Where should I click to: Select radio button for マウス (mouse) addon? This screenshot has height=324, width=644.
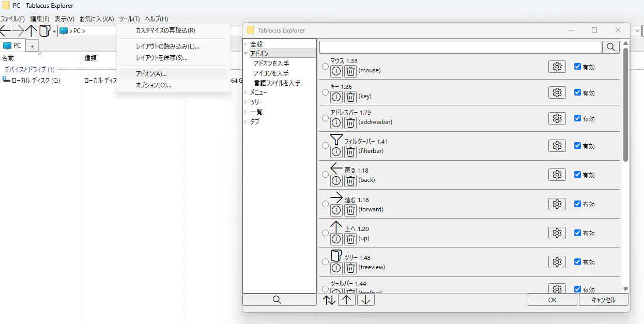coord(325,66)
